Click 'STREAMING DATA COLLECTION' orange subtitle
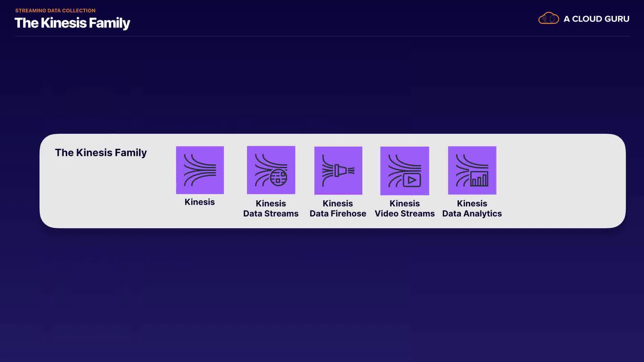Screen dimensions: 644x362 click(55, 10)
